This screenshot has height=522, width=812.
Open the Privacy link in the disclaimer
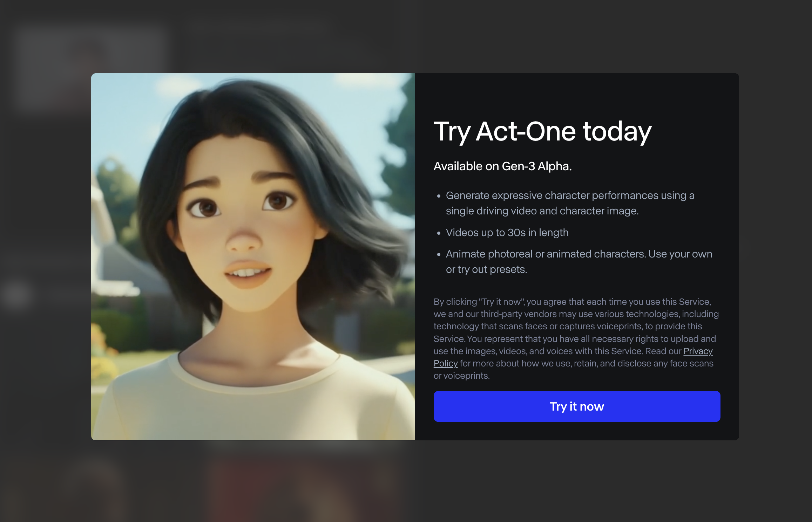698,351
